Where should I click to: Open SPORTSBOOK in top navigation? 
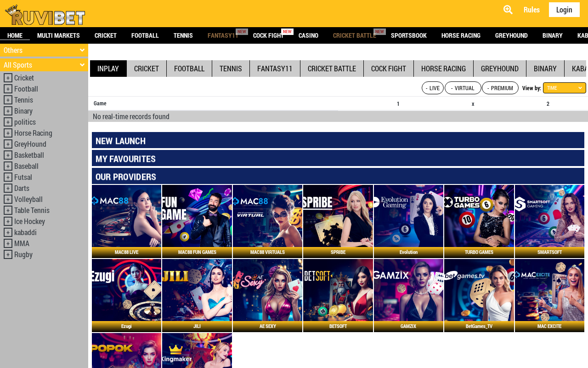tap(409, 35)
